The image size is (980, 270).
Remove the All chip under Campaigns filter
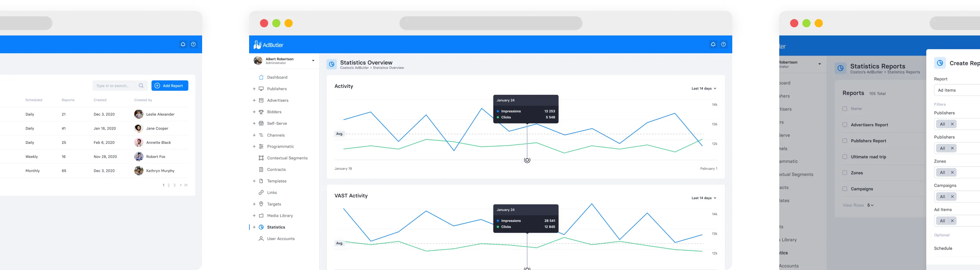[952, 196]
